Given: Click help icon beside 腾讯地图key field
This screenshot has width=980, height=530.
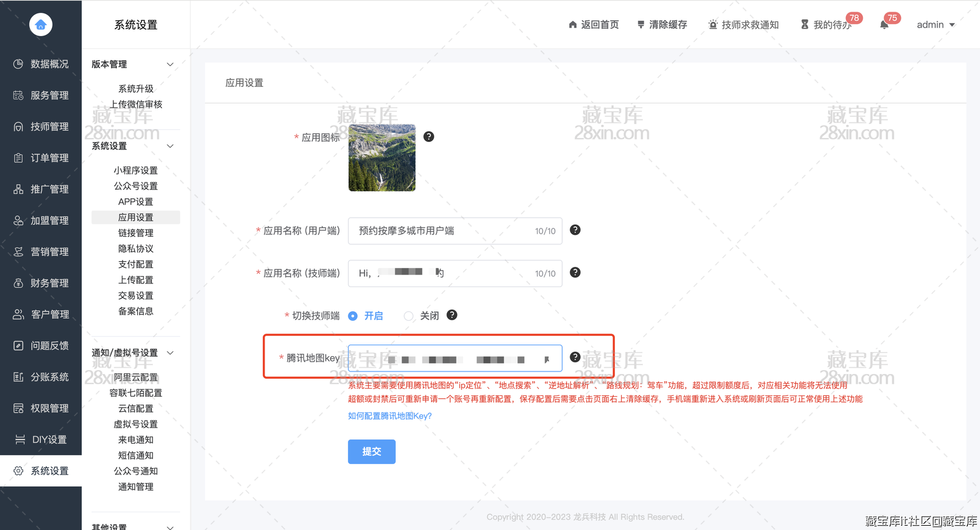Looking at the screenshot, I should (x=575, y=357).
